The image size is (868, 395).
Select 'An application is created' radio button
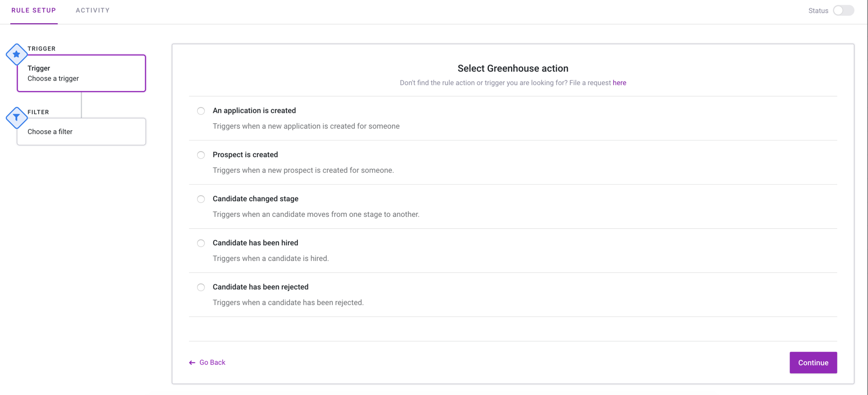click(x=201, y=111)
